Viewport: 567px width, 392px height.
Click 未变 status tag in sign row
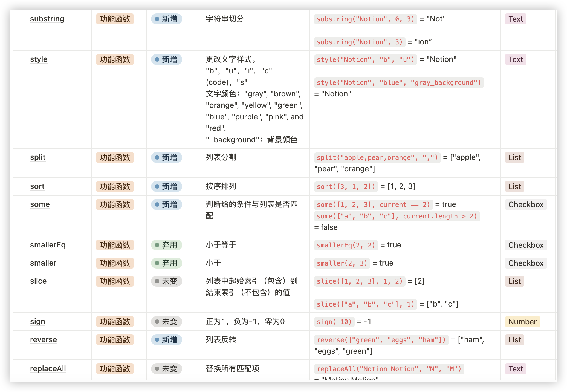click(x=166, y=322)
